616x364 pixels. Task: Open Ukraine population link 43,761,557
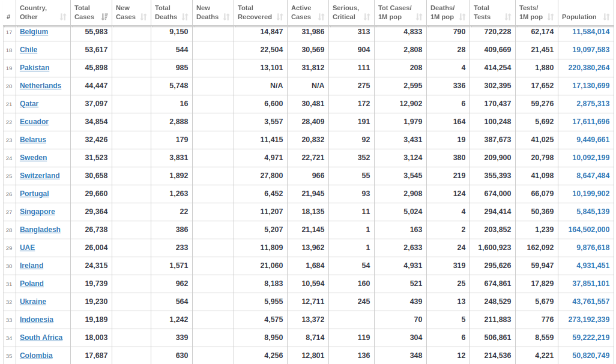point(591,302)
